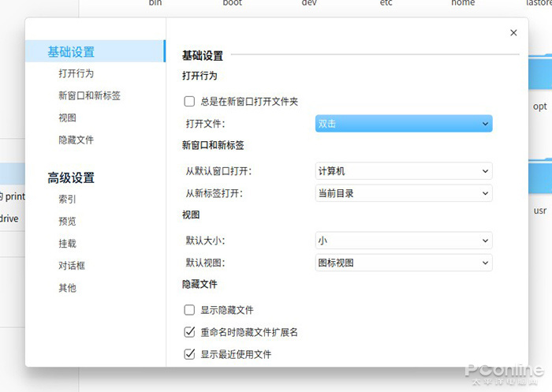Viewport: 552px width, 392px height.
Task: Open the 从新标签打开 dropdown showing 当前目录
Action: point(404,193)
